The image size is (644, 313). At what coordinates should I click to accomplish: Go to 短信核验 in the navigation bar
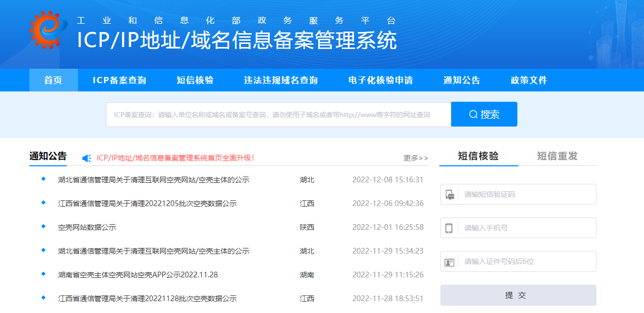(x=195, y=80)
